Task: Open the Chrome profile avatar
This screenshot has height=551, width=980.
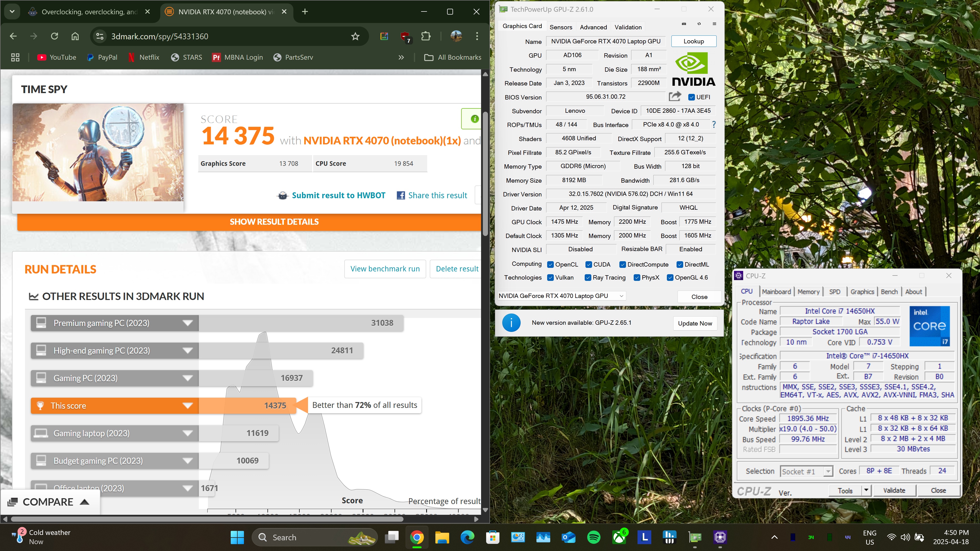Action: 456,36
